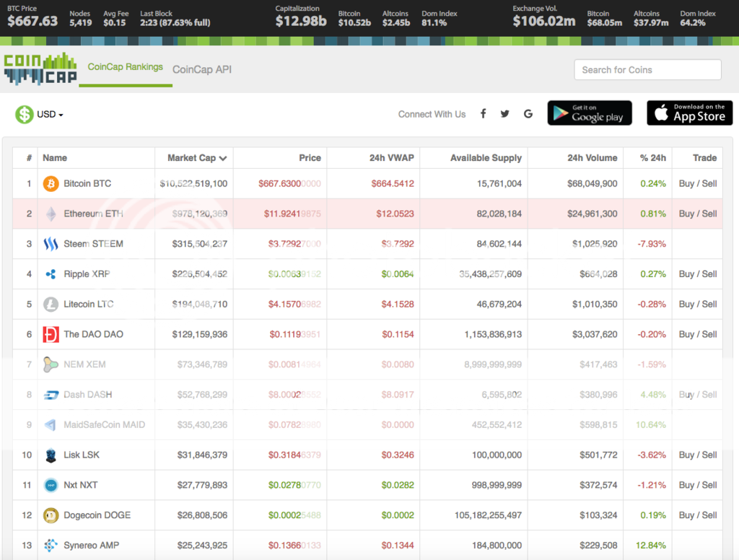Image resolution: width=739 pixels, height=560 pixels.
Task: Click the Litecoin coin icon
Action: point(51,304)
